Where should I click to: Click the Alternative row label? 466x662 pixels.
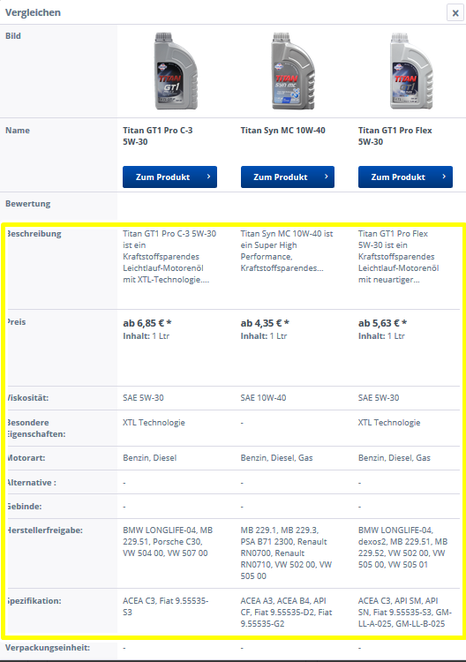[32, 483]
